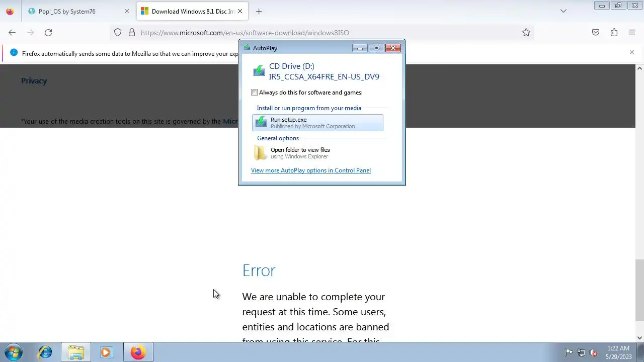Close the AutoPlay dialog

pyautogui.click(x=393, y=48)
